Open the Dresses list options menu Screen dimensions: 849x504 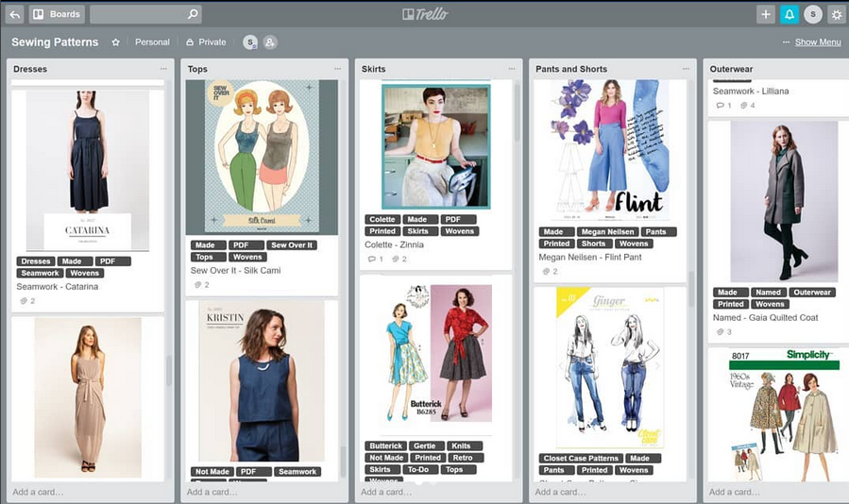[x=163, y=69]
